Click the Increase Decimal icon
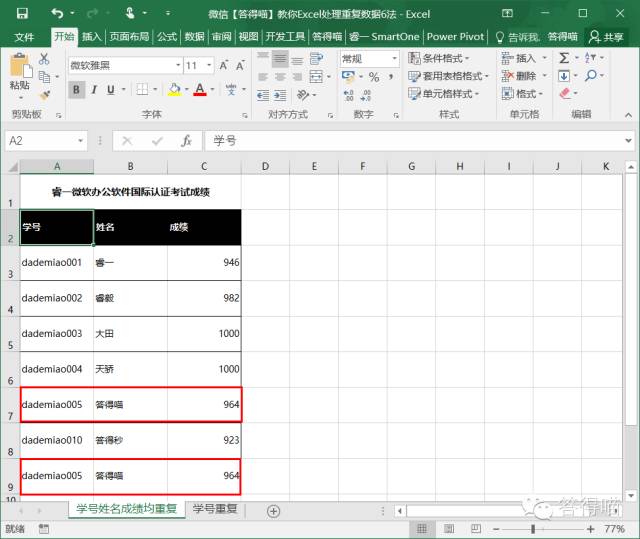Screen dimensions: 640x539 [349, 95]
